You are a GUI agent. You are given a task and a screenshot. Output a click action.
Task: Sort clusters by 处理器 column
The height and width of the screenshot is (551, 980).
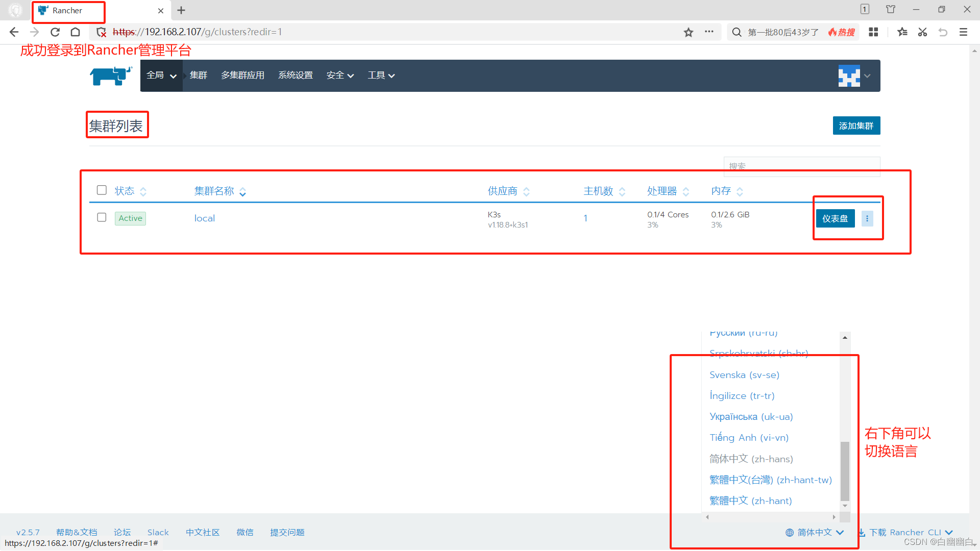[x=668, y=191]
